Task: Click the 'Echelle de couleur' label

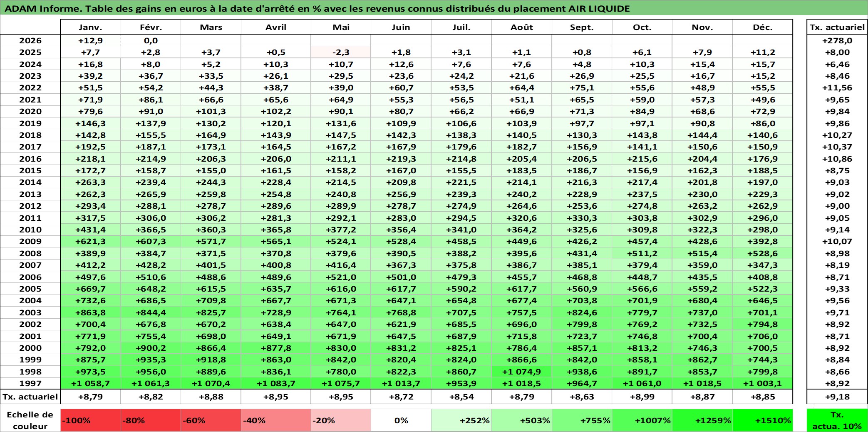Action: pos(30,420)
